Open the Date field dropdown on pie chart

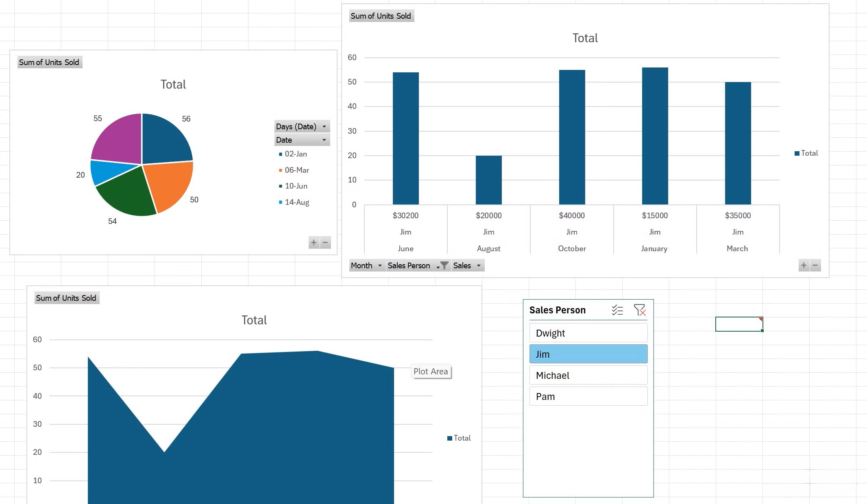pos(324,140)
